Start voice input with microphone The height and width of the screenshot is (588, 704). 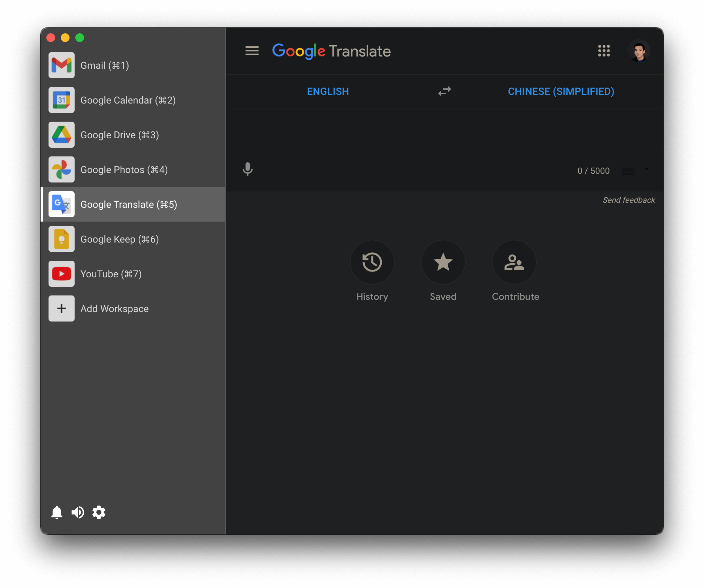(248, 169)
